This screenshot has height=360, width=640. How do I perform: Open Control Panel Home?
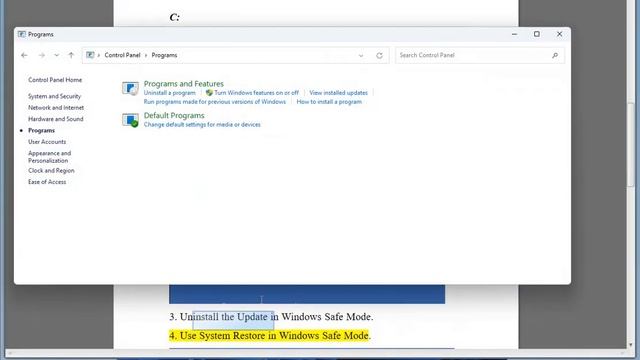tap(55, 80)
